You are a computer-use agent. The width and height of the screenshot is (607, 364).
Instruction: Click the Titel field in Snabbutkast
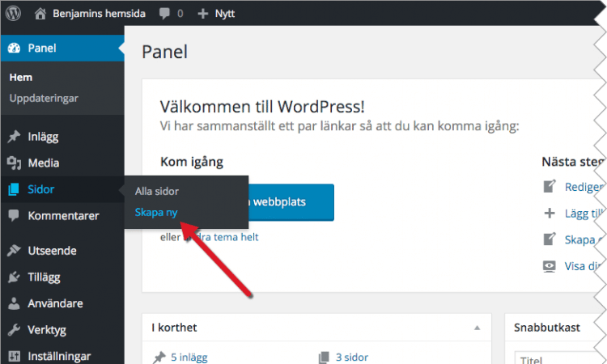click(x=560, y=358)
